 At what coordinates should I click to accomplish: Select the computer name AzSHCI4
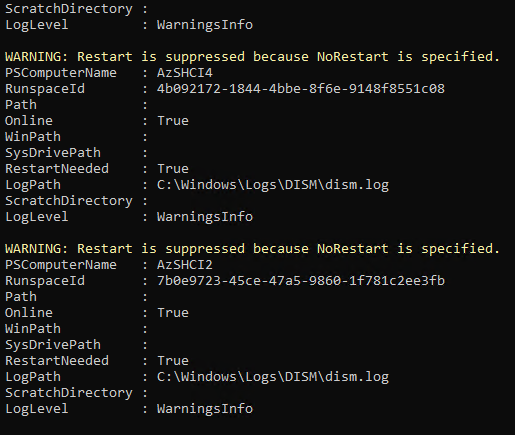click(x=185, y=73)
